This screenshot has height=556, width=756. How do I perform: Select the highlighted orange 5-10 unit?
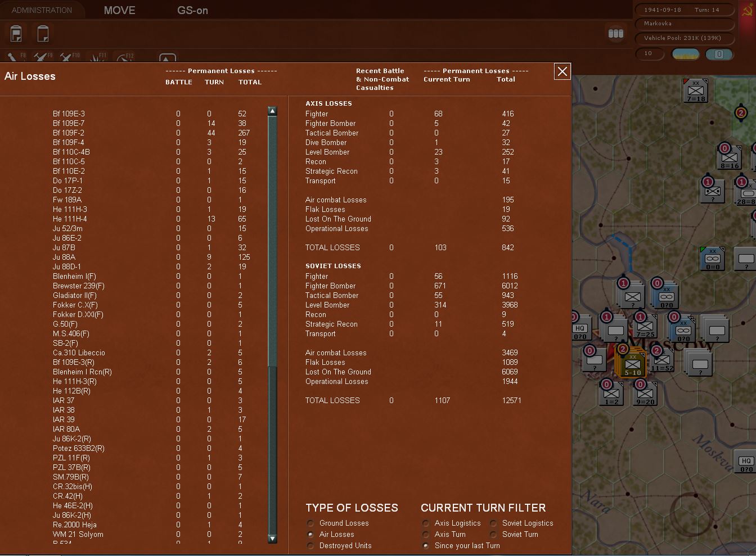tap(633, 364)
